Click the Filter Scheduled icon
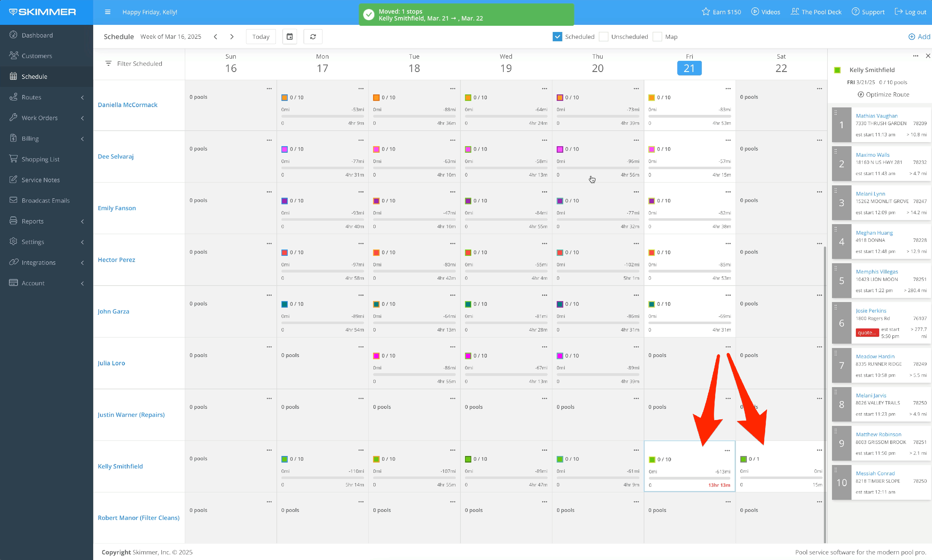 click(108, 63)
